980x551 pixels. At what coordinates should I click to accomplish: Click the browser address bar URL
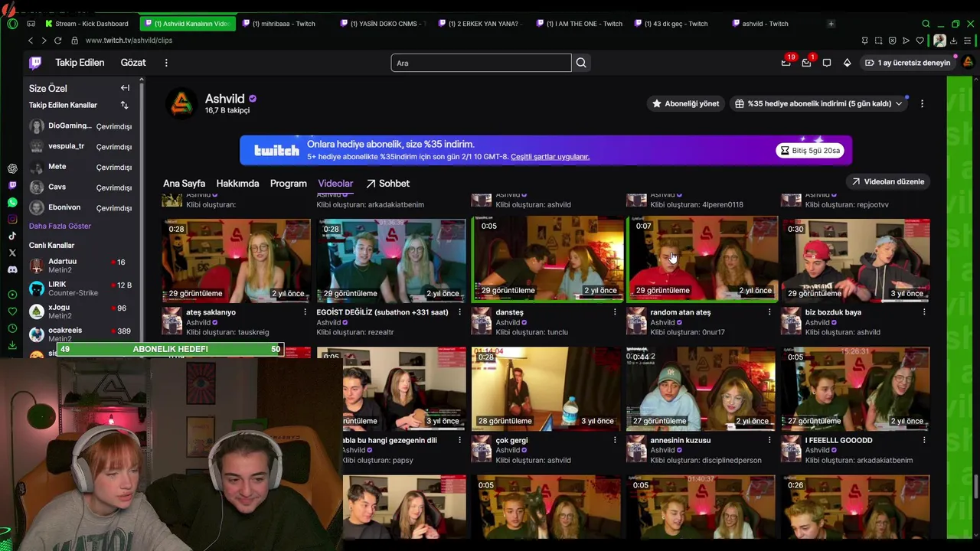point(129,41)
